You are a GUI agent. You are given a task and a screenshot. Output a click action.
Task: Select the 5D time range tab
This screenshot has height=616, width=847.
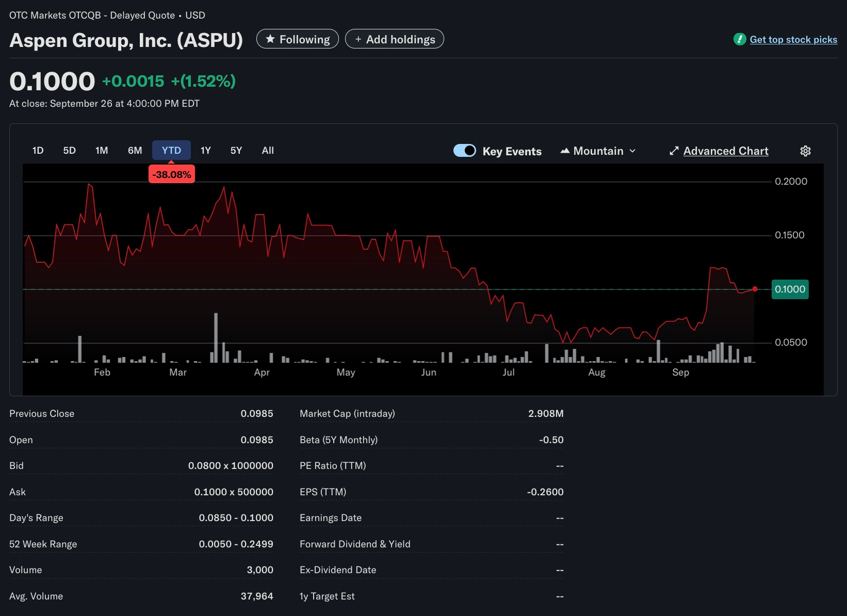pos(69,150)
